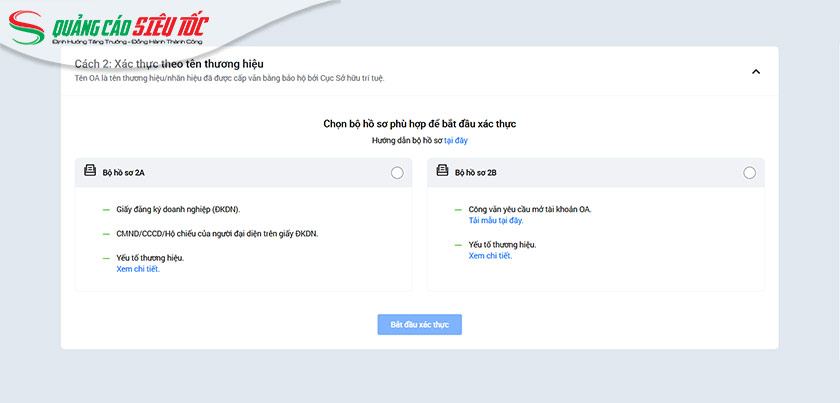Click the green dash before Giấy đăng ký doanh nghiệp
Screen dimensions: 840x403
pyautogui.click(x=106, y=210)
